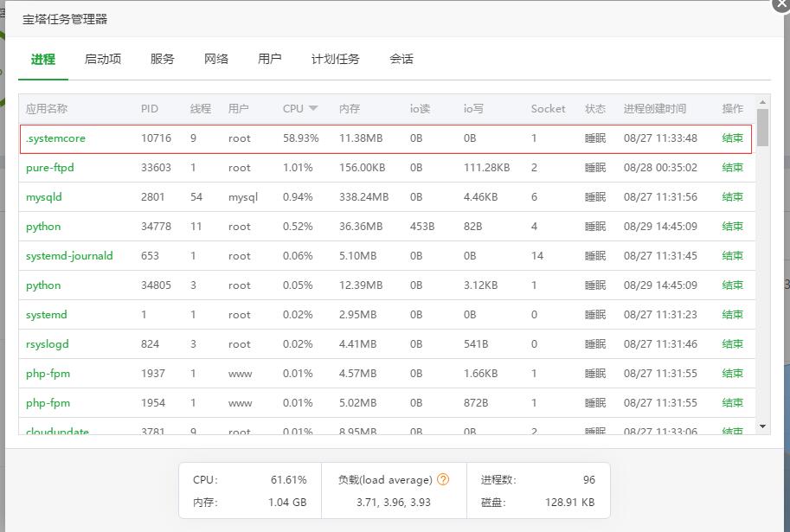
Task: Close the task manager dialog
Action: (x=780, y=3)
